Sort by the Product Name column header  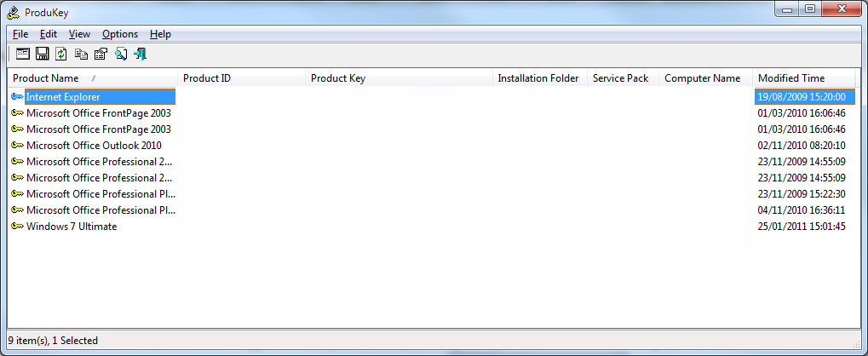(x=93, y=78)
